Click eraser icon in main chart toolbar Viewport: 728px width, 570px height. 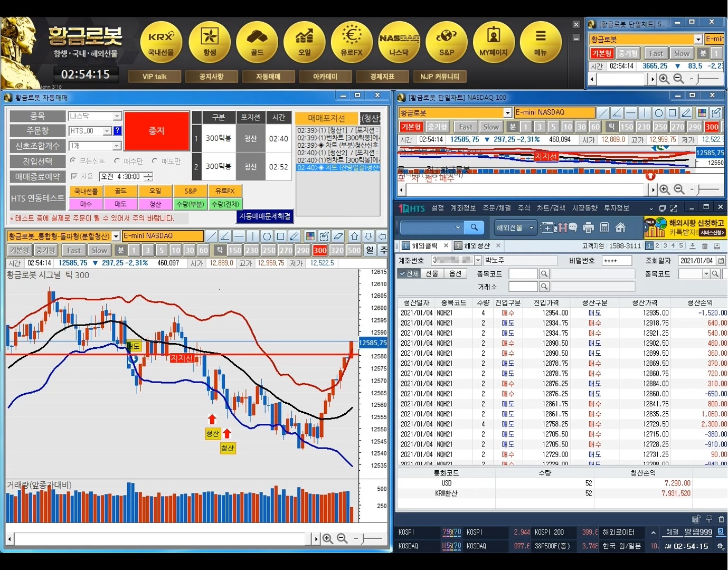click(x=338, y=236)
